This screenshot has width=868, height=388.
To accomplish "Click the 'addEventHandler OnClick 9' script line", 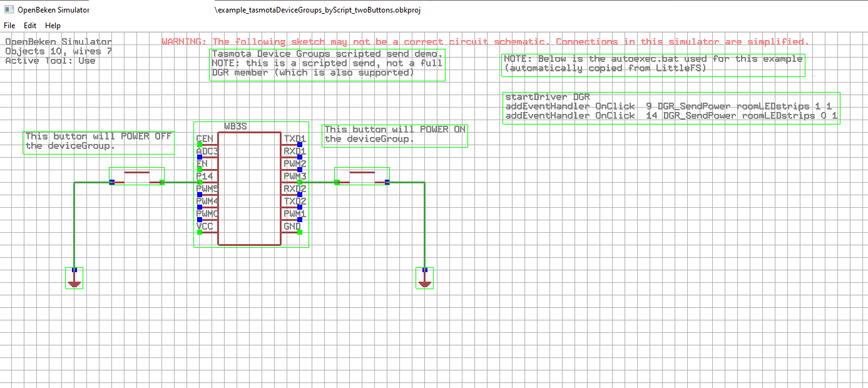I will (x=668, y=106).
